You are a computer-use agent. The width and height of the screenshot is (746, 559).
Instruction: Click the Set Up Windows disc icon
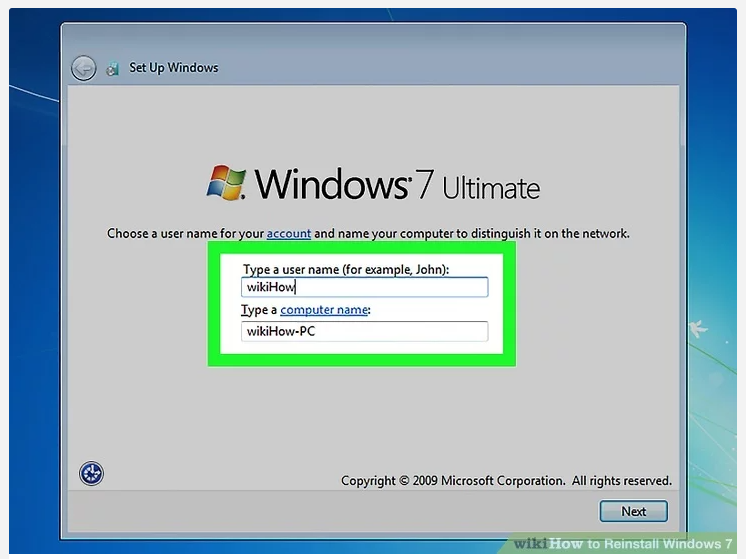(x=113, y=69)
